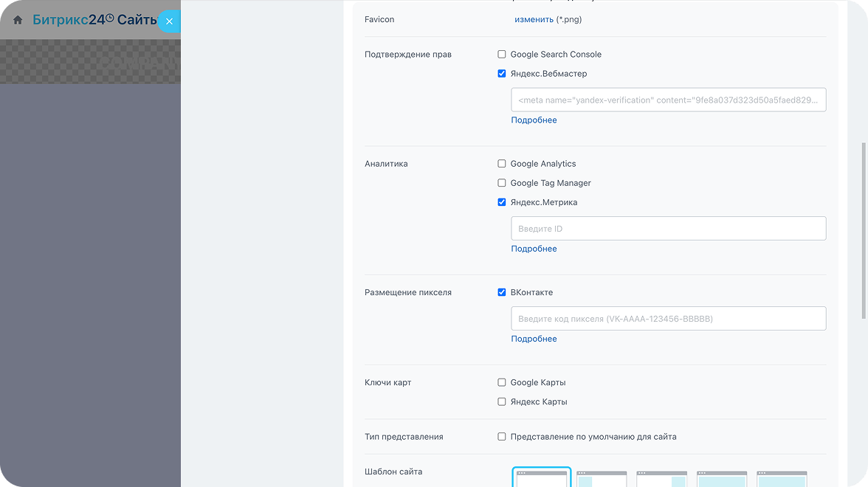Click изменить link for Favicon

coord(534,19)
